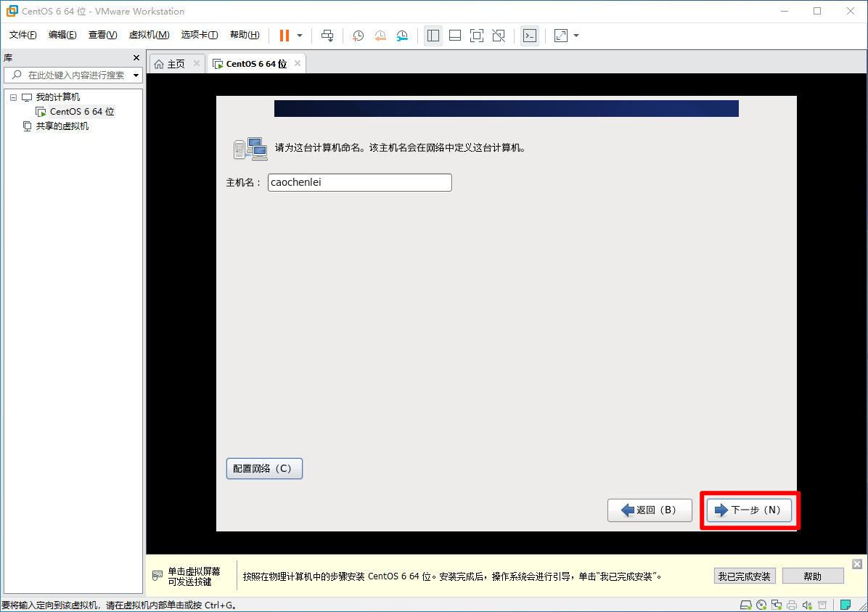Click the teal message log note icon
The width and height of the screenshot is (868, 612).
(846, 605)
